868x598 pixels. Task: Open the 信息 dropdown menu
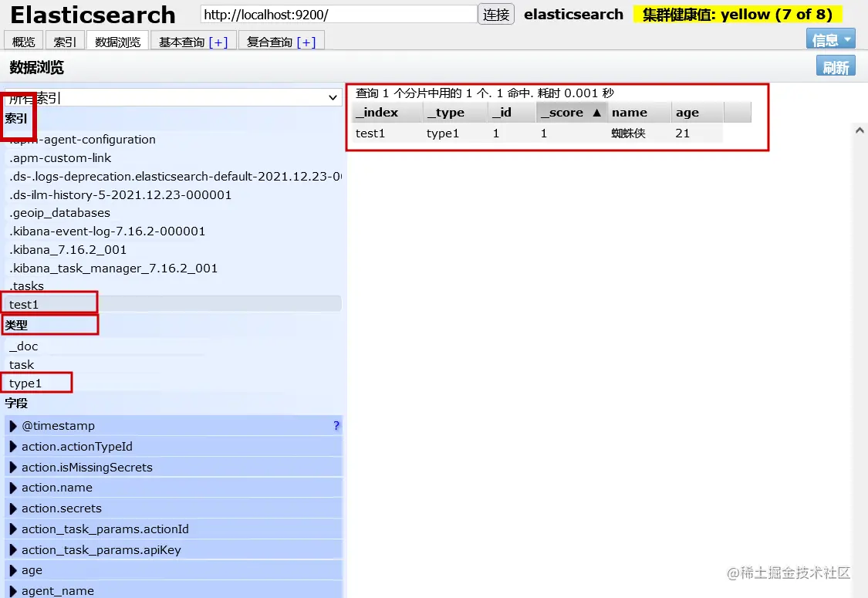(830, 39)
